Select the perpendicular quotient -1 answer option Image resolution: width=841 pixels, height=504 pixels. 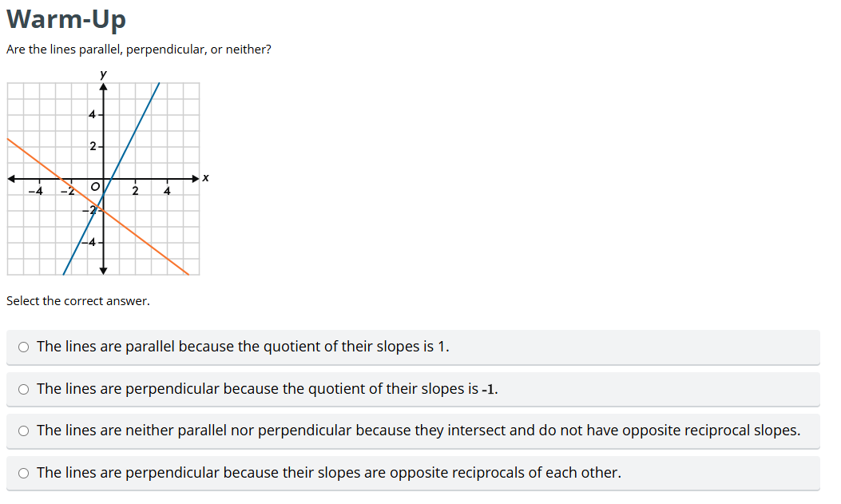tap(24, 389)
